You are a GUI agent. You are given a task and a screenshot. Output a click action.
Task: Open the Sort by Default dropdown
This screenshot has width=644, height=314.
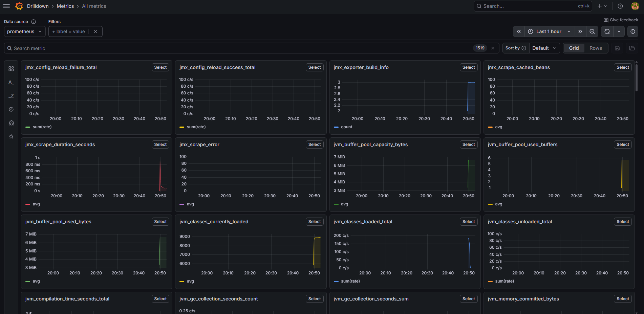click(x=544, y=48)
